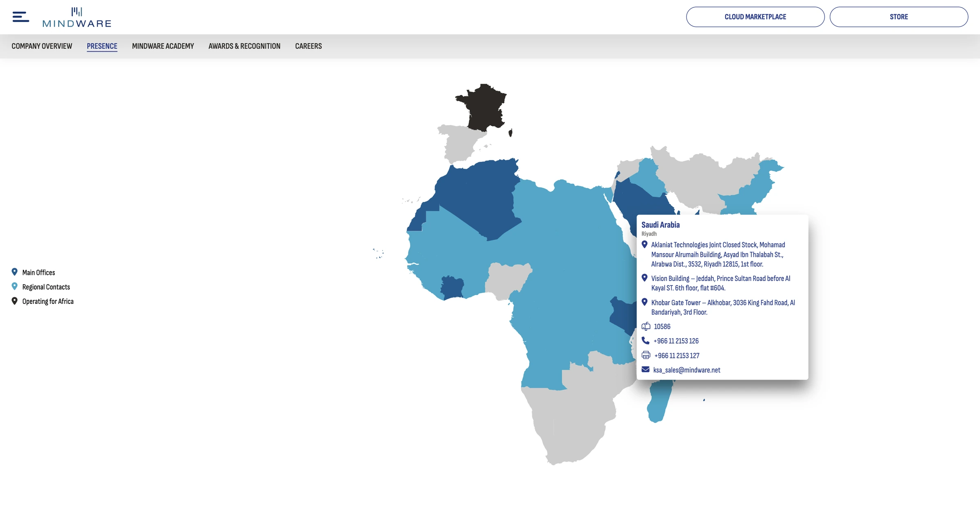Click the mailbox icon beside 10586

(x=646, y=326)
